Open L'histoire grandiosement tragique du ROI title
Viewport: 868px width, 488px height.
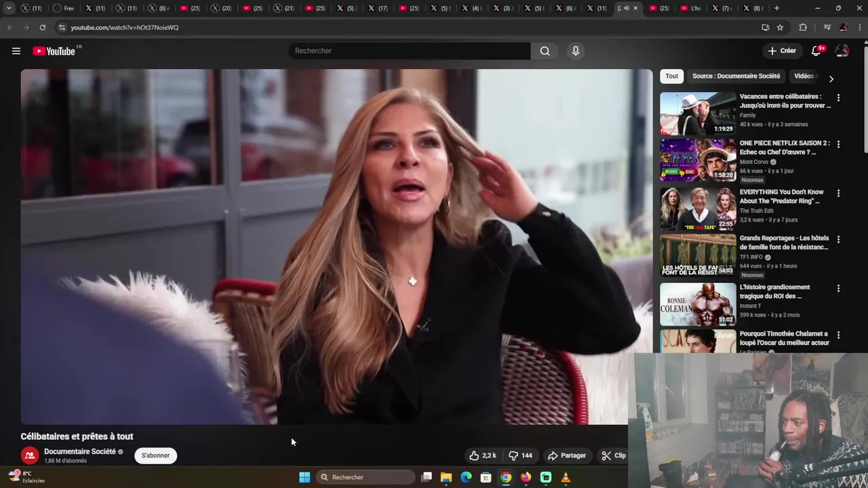click(x=774, y=291)
